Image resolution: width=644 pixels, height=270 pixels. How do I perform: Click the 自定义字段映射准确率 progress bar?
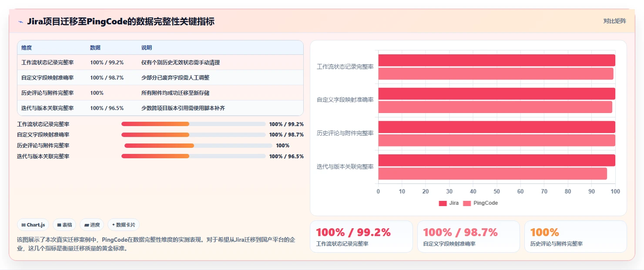(x=193, y=135)
